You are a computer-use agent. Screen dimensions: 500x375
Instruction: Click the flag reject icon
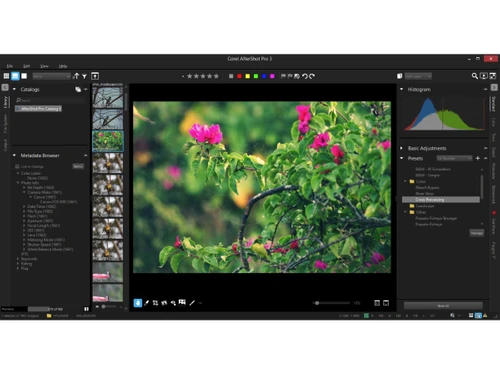(290, 76)
